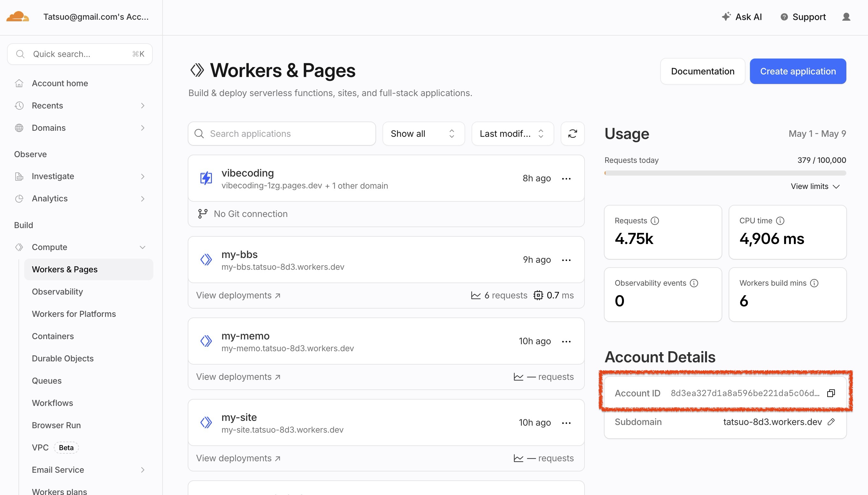Screen dimensions: 868x495
Task: View deployments for my-site
Action: [238, 458]
